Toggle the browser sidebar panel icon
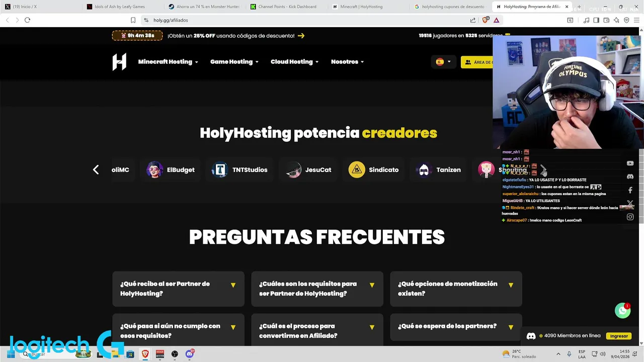The image size is (644, 362). (x=596, y=20)
